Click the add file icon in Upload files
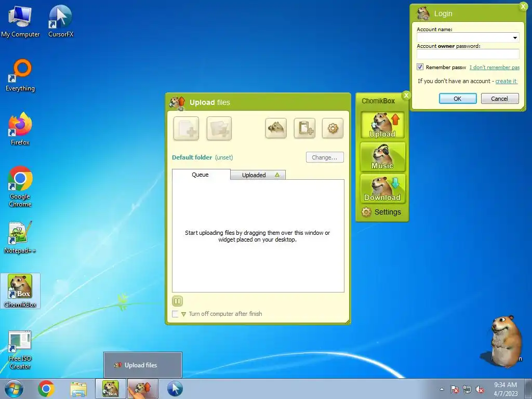Viewport: 532px width, 399px height. (x=186, y=128)
